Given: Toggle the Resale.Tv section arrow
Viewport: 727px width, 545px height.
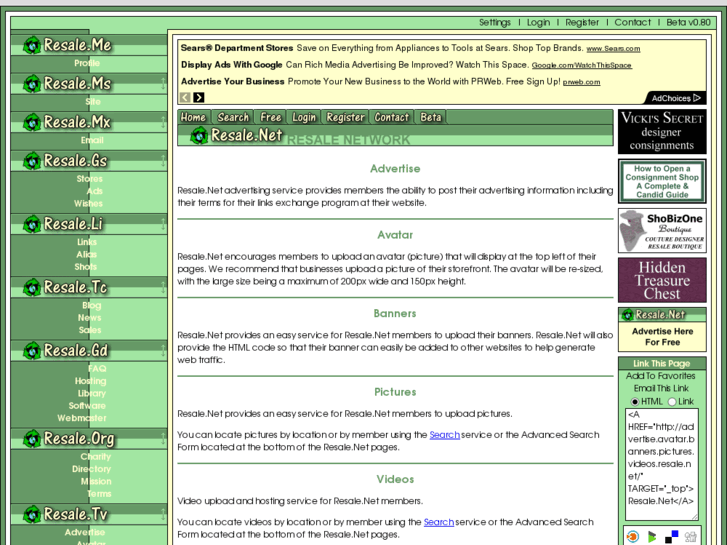Looking at the screenshot, I should point(163,514).
